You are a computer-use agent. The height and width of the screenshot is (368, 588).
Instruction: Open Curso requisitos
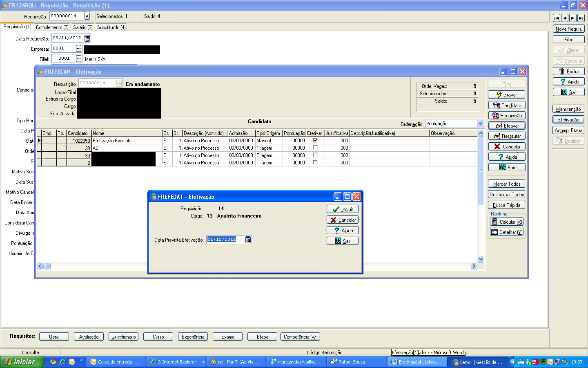pos(158,337)
